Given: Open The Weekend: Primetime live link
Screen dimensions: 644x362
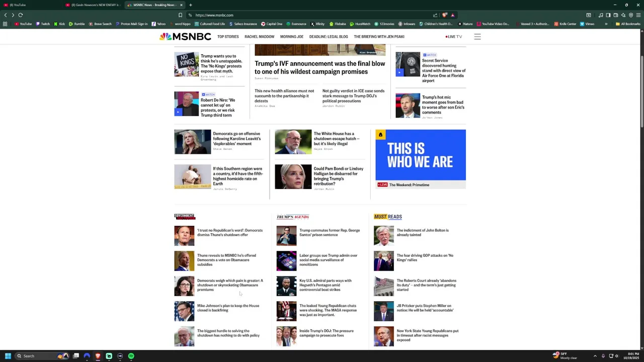Looking at the screenshot, I should [x=409, y=185].
